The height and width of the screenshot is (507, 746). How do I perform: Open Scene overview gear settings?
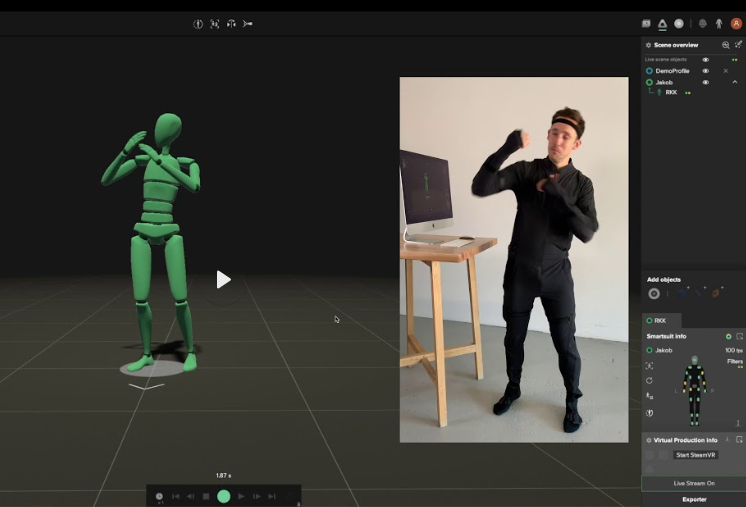(x=648, y=45)
